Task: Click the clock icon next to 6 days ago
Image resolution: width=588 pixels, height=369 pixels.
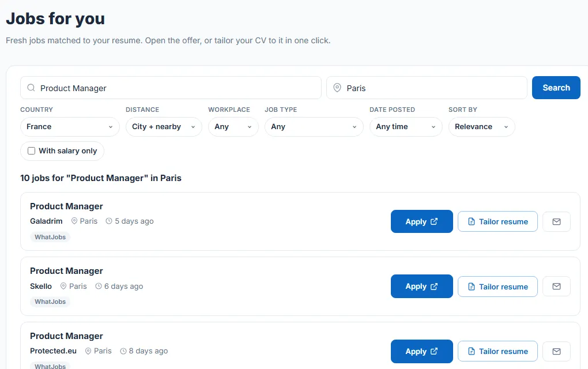Action: (x=98, y=286)
